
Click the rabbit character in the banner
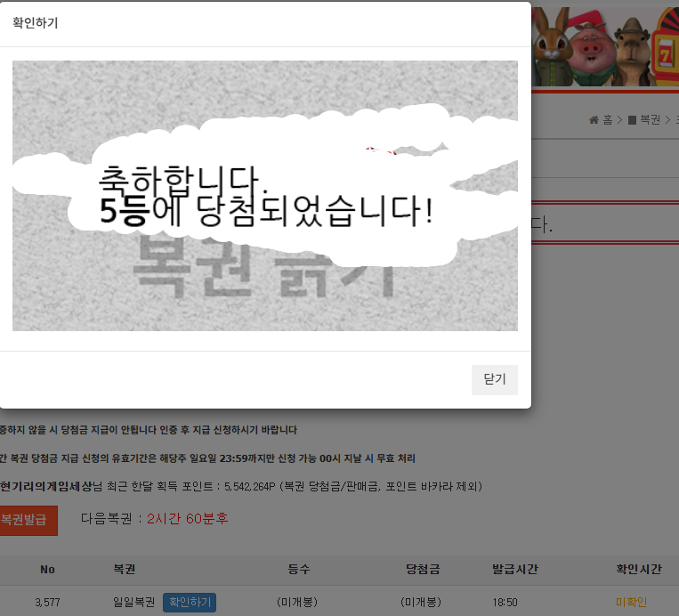pyautogui.click(x=552, y=47)
